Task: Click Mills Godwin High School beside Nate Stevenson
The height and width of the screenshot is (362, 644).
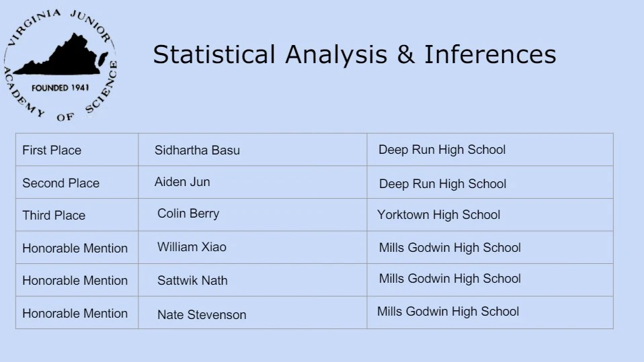Action: tap(448, 312)
